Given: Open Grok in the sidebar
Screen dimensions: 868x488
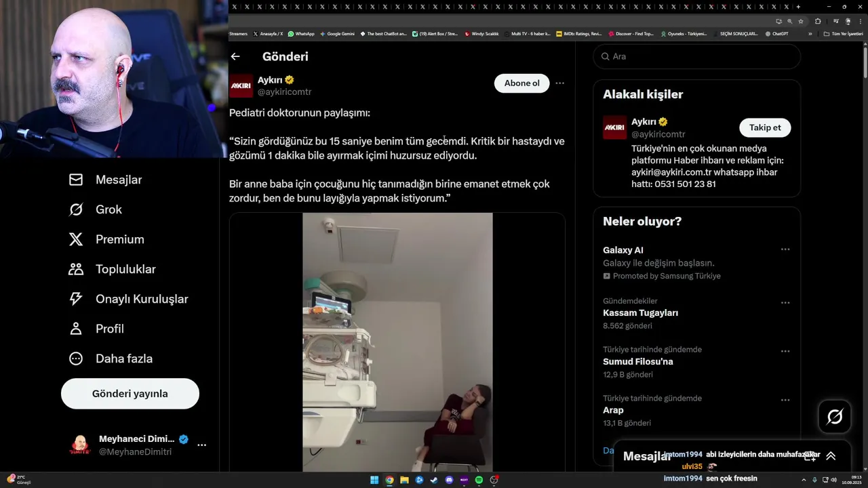Looking at the screenshot, I should 96,209.
